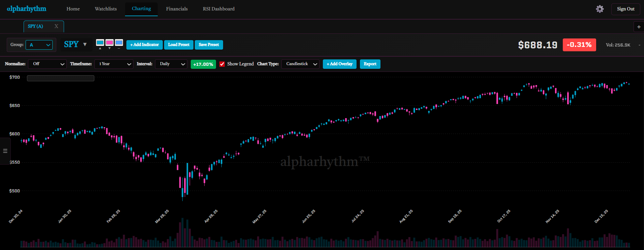Pick the pink down-candle color swatch
The height and width of the screenshot is (250, 644).
(x=110, y=43)
